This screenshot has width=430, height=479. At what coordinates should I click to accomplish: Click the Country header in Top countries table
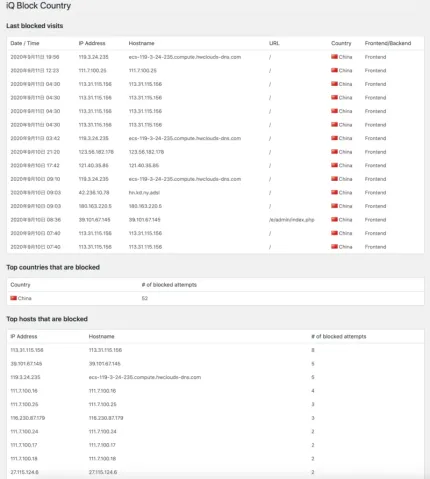click(20, 285)
